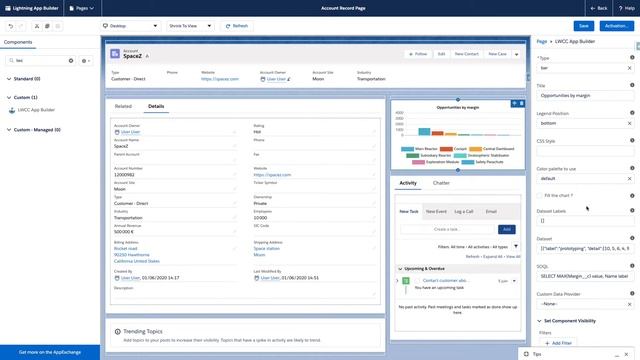
Task: Select the New Event tab
Action: coord(436,211)
